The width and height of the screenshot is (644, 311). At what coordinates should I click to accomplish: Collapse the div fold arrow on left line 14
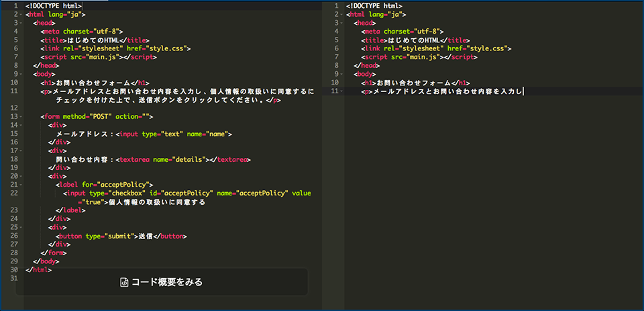pyautogui.click(x=20, y=125)
